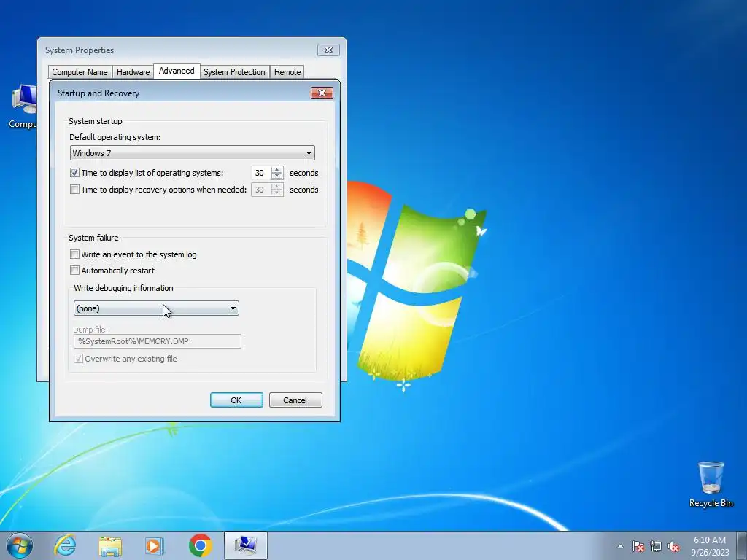
Task: Click the operating systems list seconds field
Action: pos(261,173)
